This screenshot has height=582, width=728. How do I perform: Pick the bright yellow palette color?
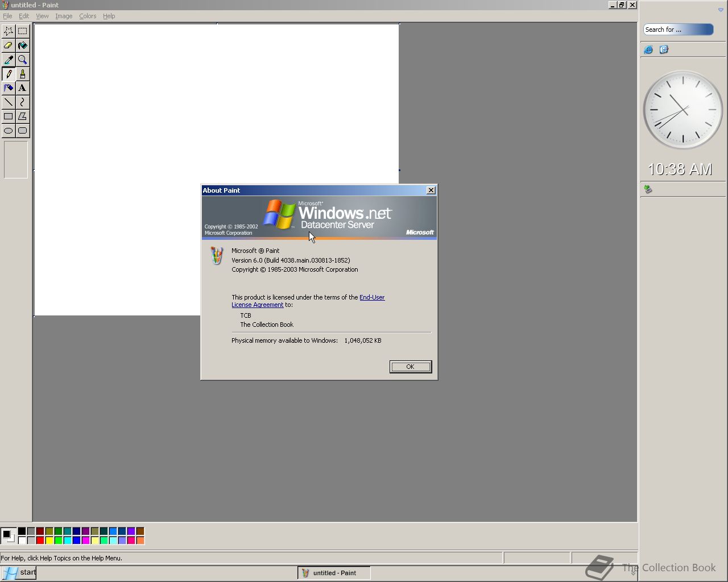click(49, 540)
